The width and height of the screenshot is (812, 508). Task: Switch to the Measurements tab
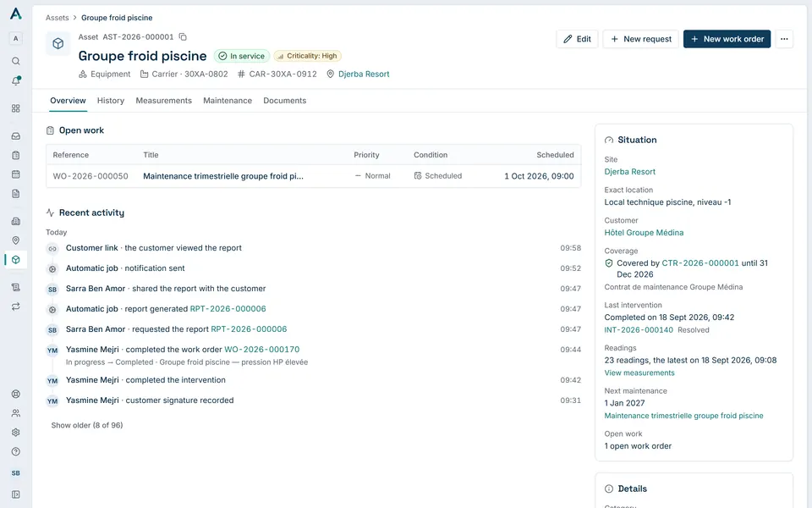point(163,101)
